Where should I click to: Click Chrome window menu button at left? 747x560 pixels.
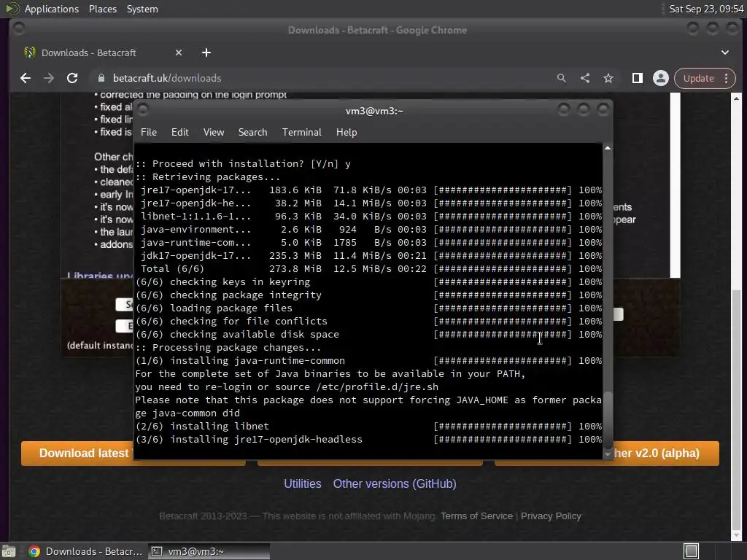pyautogui.click(x=19, y=29)
